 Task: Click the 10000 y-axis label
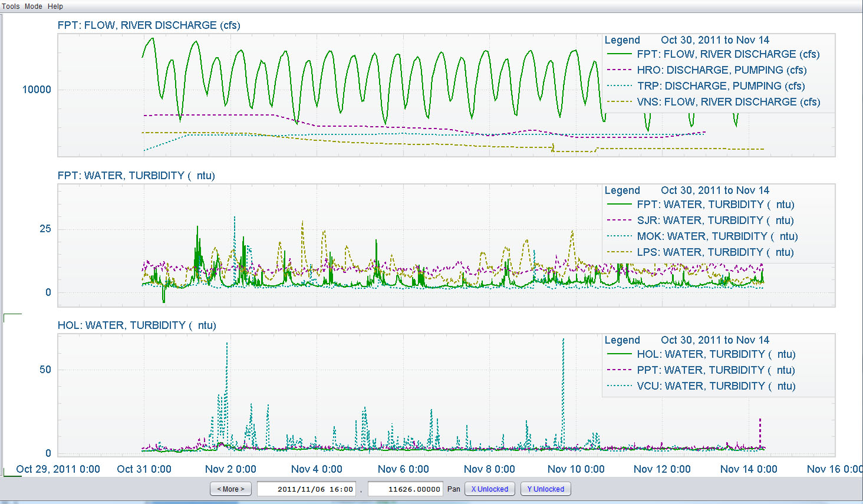coord(37,90)
